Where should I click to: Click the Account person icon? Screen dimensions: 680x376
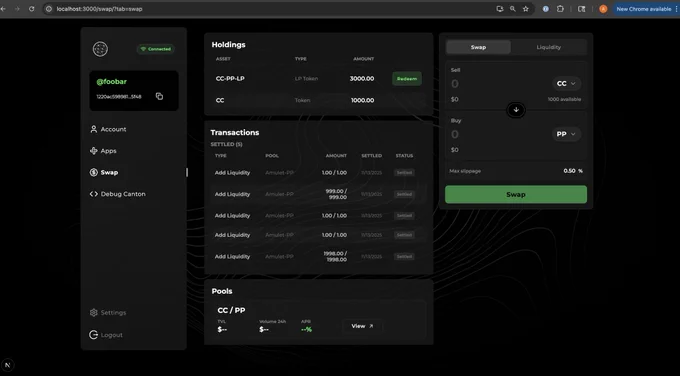click(x=94, y=129)
